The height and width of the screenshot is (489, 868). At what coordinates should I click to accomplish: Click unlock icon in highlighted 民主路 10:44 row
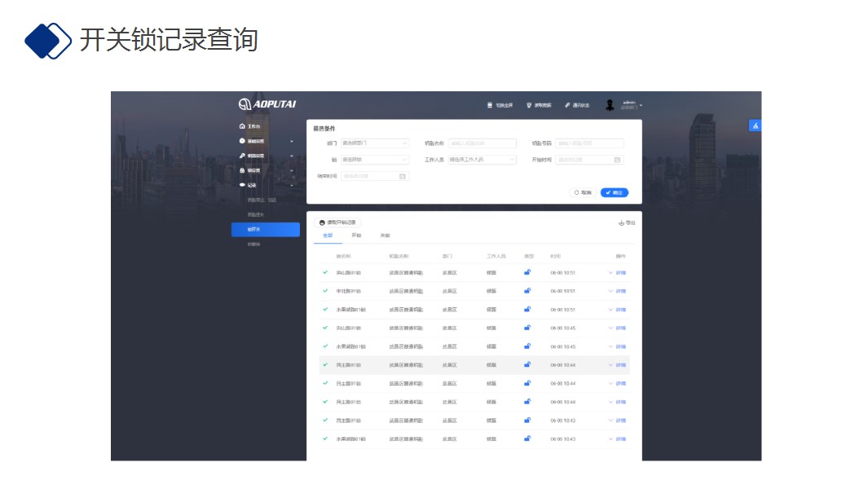527,365
